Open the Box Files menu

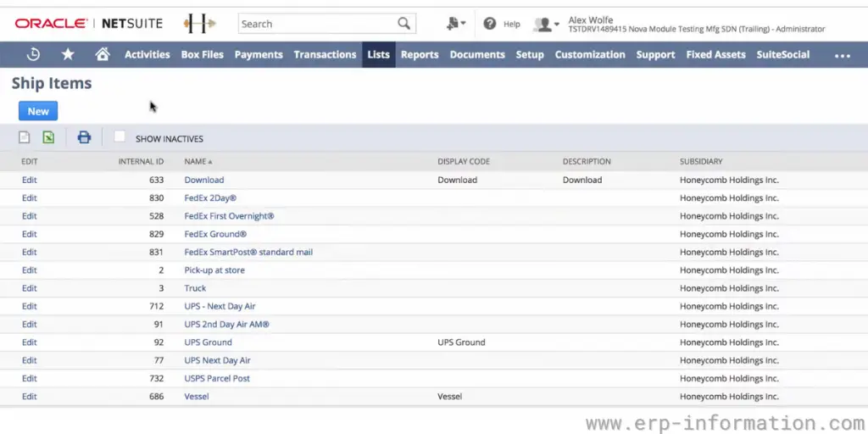(x=202, y=55)
